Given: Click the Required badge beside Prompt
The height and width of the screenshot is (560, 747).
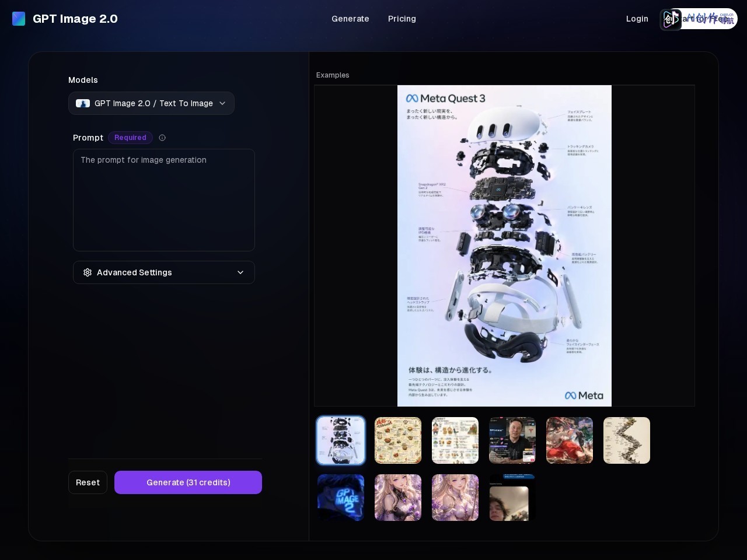Looking at the screenshot, I should click(130, 138).
